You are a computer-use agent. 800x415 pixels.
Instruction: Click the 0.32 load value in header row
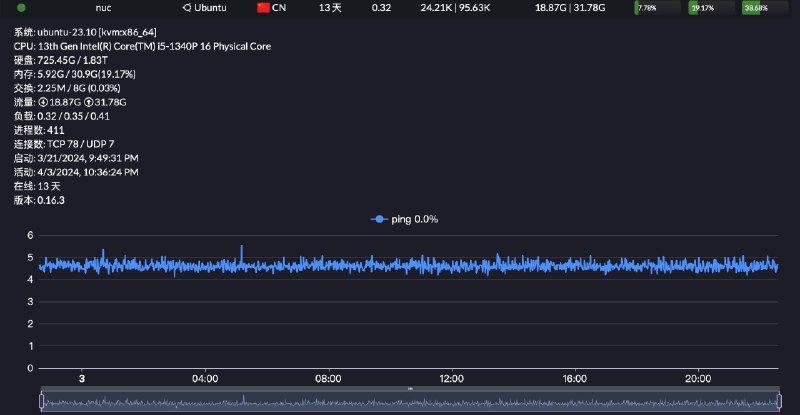coord(381,8)
